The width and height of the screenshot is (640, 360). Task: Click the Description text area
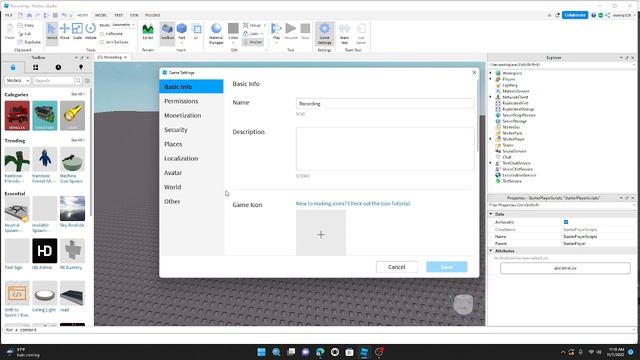coord(385,149)
